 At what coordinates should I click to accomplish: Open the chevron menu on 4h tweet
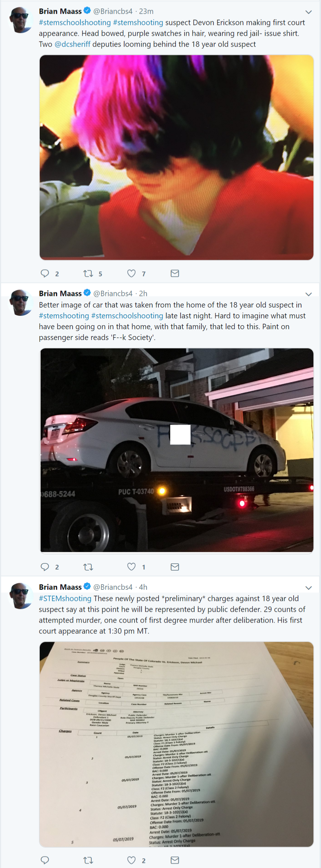(308, 588)
